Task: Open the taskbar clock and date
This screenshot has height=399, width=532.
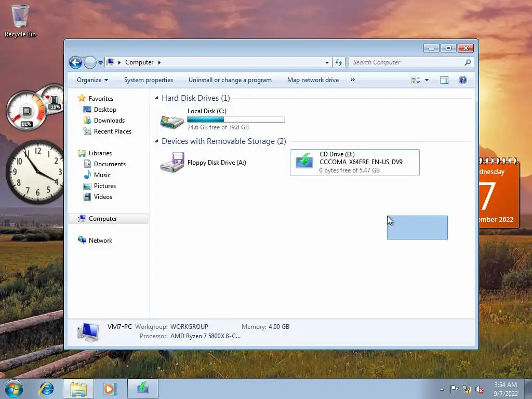Action: coord(505,389)
